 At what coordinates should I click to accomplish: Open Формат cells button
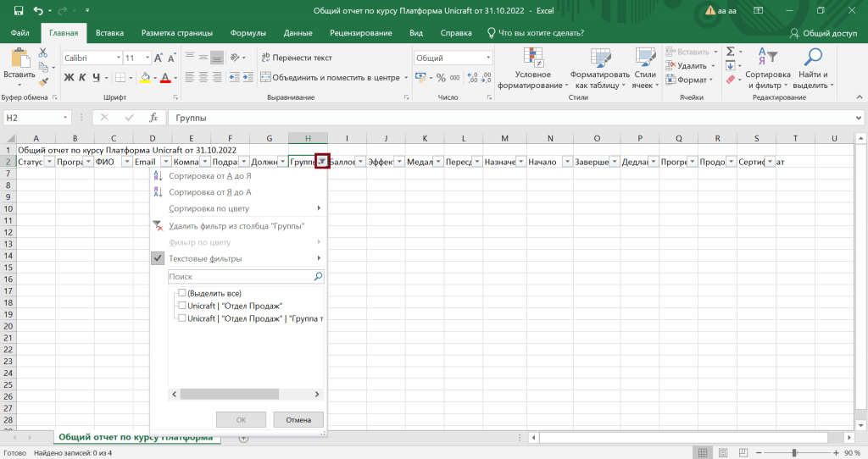pyautogui.click(x=687, y=80)
